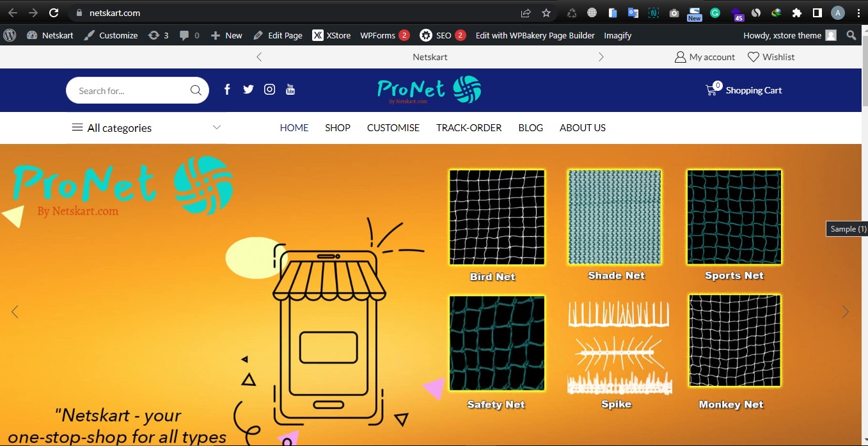
Task: Open the Shopping Cart
Action: point(743,90)
